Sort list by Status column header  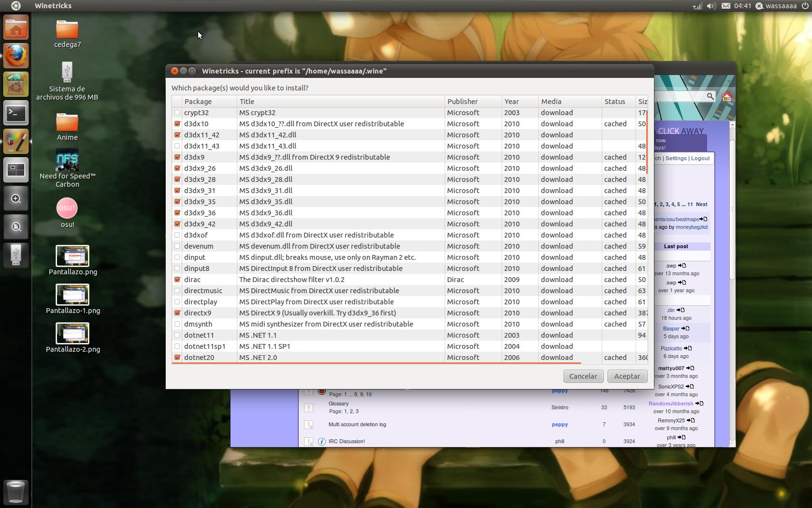618,102
